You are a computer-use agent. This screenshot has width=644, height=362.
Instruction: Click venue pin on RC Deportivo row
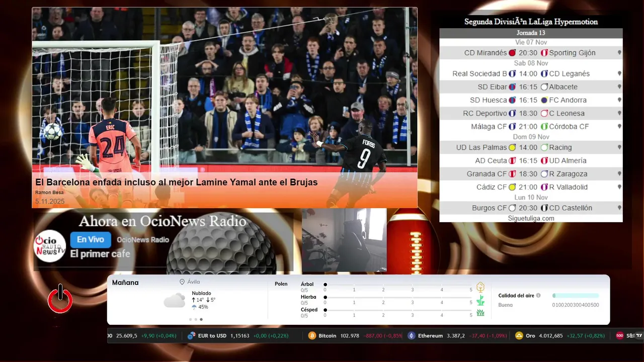click(619, 113)
